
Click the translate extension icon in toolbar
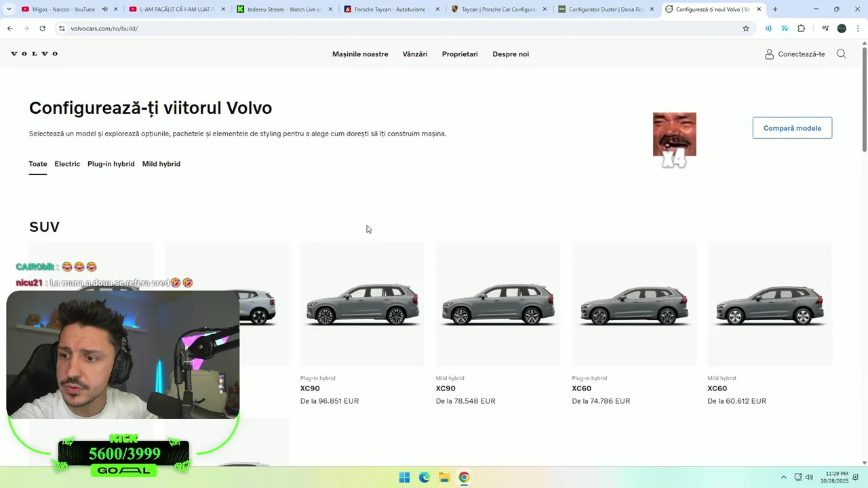point(785,28)
